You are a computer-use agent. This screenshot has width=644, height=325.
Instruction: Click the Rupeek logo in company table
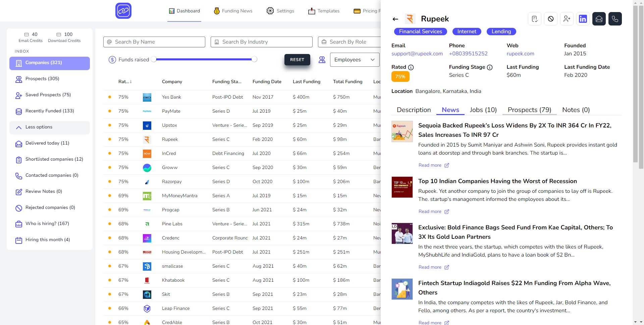click(147, 139)
